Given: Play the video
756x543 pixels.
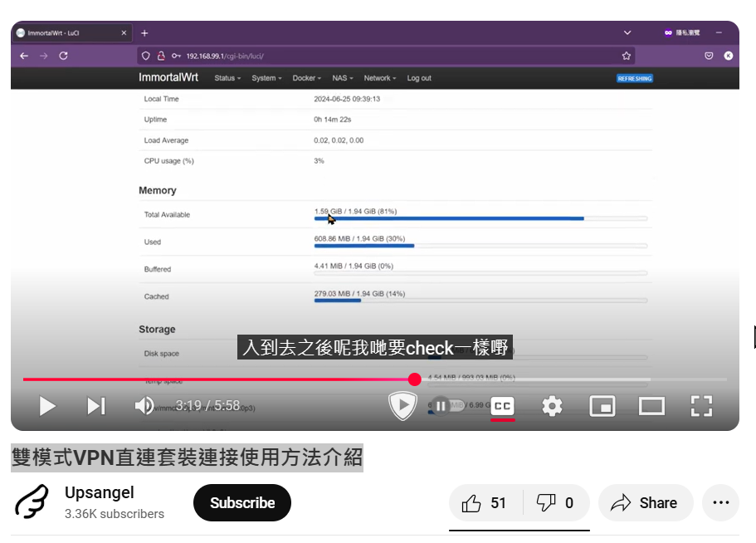Looking at the screenshot, I should click(47, 406).
